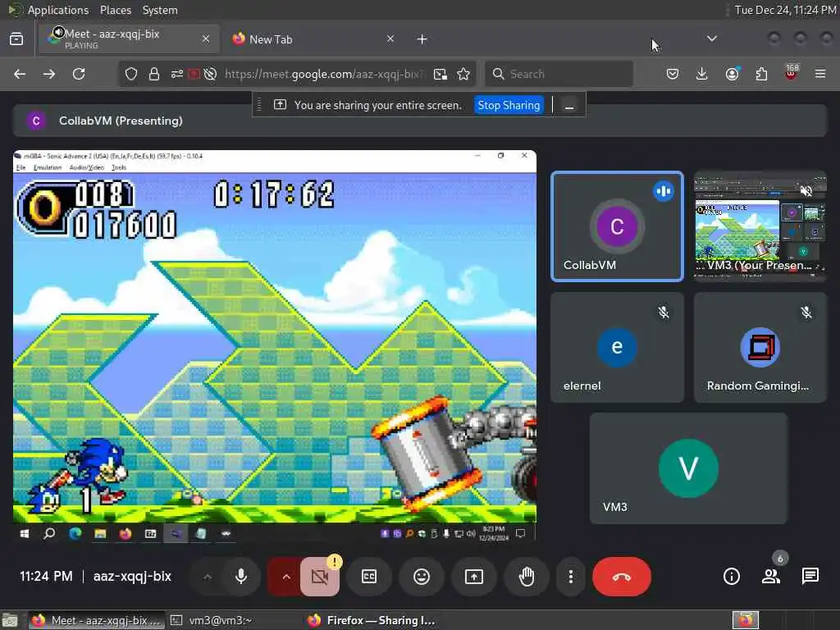The height and width of the screenshot is (630, 840).
Task: Open Pocket save icon
Action: point(673,74)
